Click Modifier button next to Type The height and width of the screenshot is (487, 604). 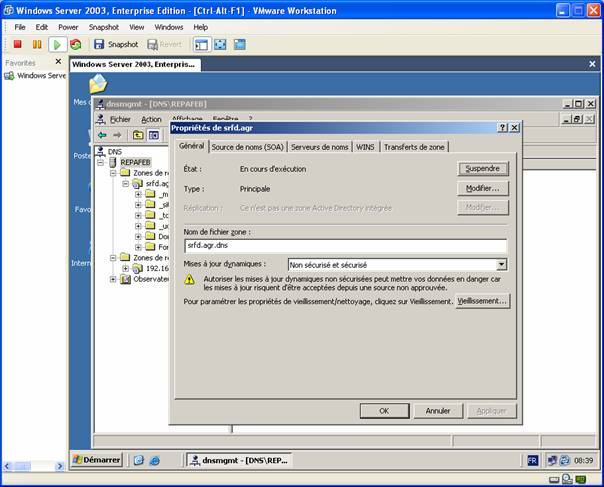(x=483, y=189)
